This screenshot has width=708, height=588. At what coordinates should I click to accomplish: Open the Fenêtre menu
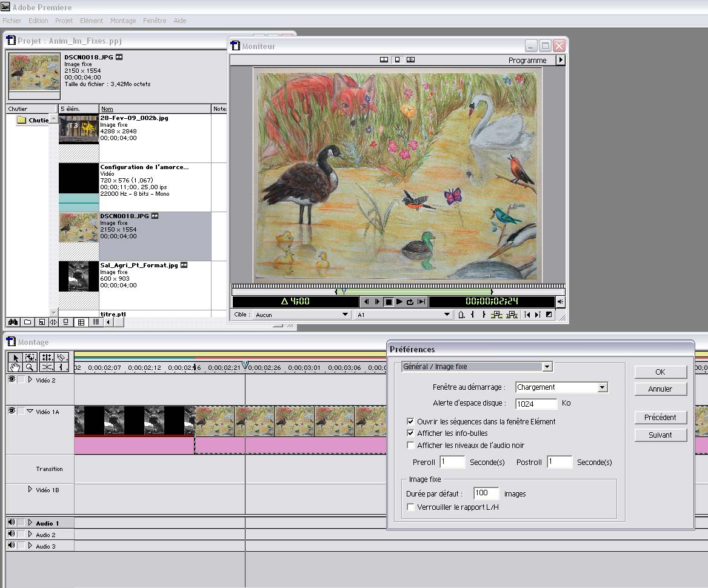(155, 21)
